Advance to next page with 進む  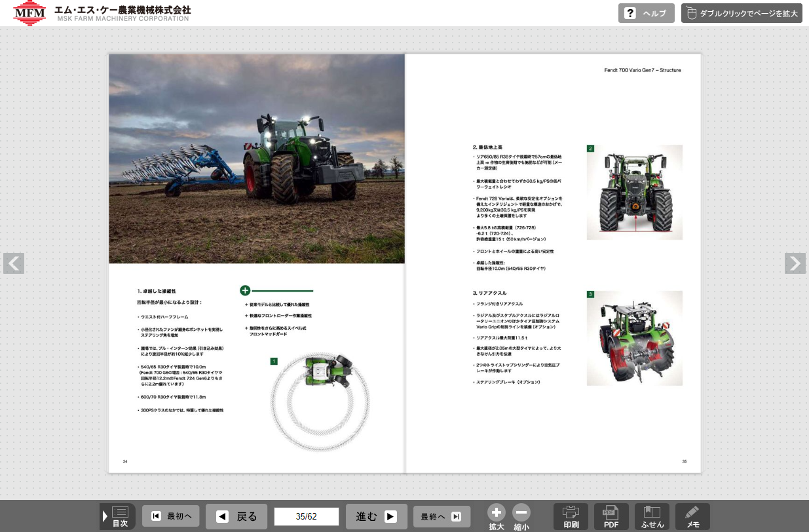(376, 516)
